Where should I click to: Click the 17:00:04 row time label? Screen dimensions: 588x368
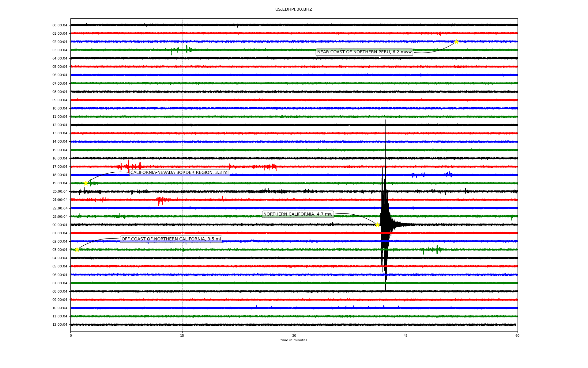(60, 167)
